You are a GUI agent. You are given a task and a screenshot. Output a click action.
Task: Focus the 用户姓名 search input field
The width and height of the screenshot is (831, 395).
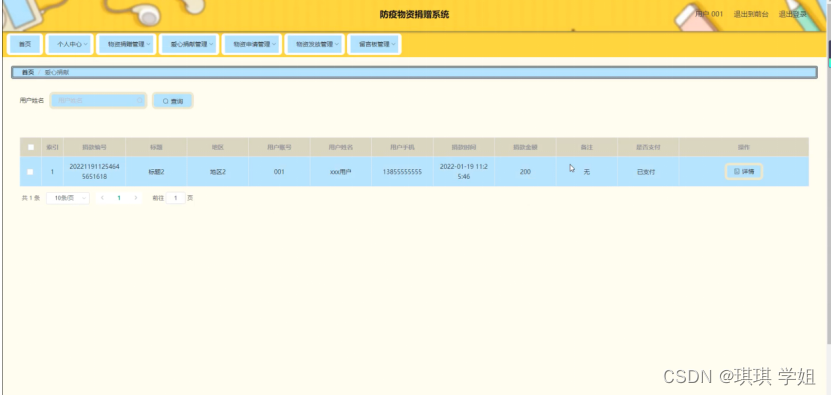pos(98,100)
